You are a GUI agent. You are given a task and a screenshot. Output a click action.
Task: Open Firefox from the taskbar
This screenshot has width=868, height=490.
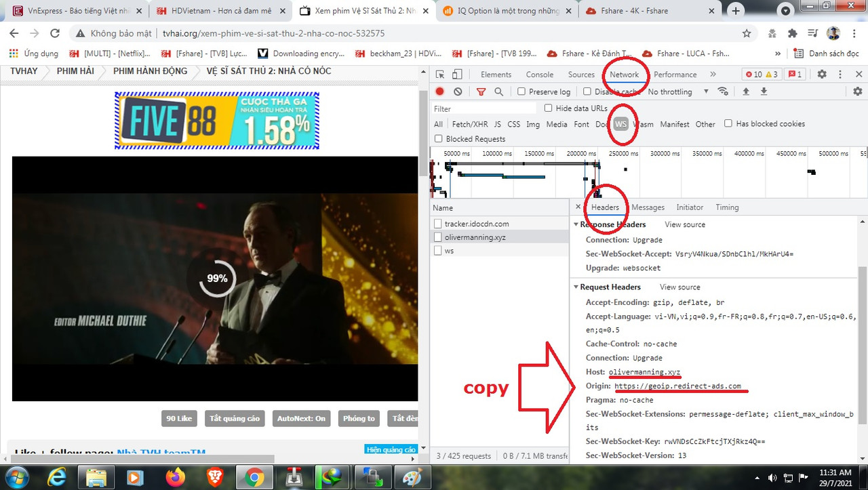click(176, 478)
